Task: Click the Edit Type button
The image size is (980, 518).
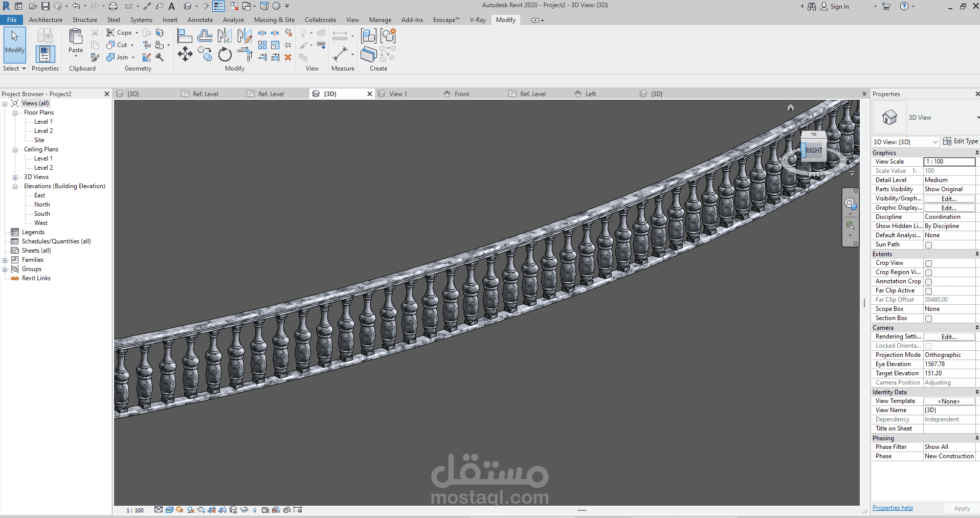Action: pos(960,141)
